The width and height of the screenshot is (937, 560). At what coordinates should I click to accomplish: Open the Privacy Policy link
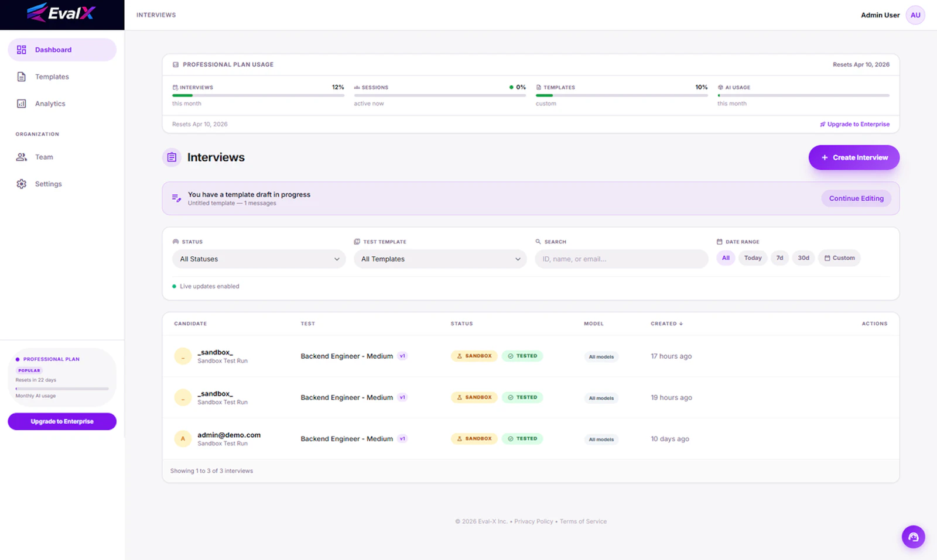coord(534,521)
